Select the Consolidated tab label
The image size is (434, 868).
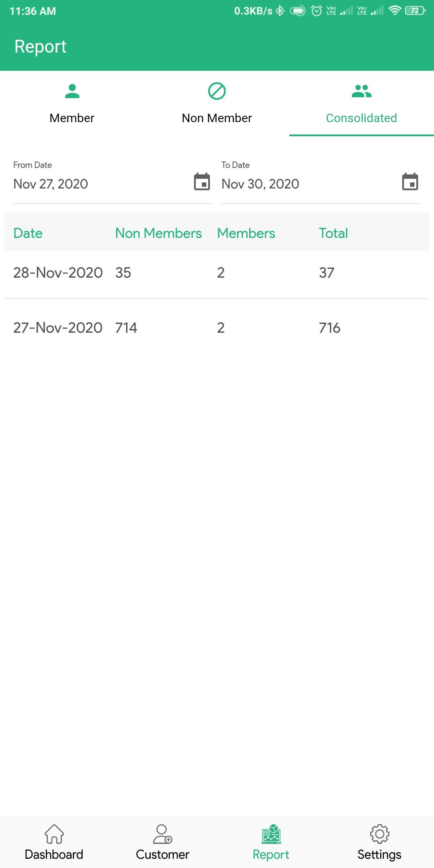click(x=362, y=118)
